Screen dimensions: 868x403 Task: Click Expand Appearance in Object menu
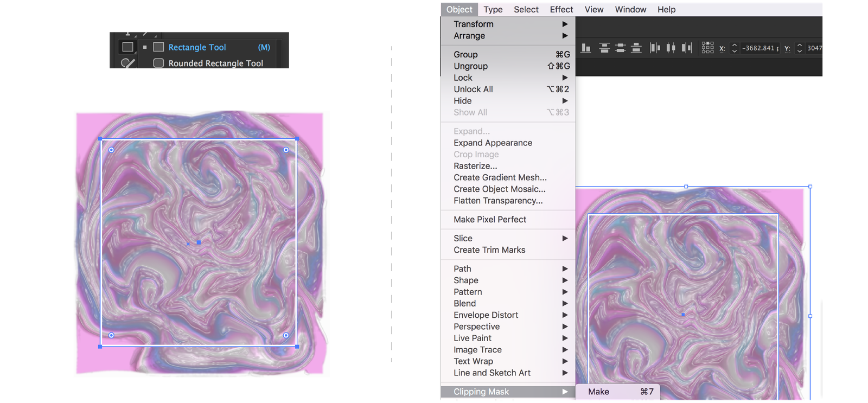click(493, 143)
